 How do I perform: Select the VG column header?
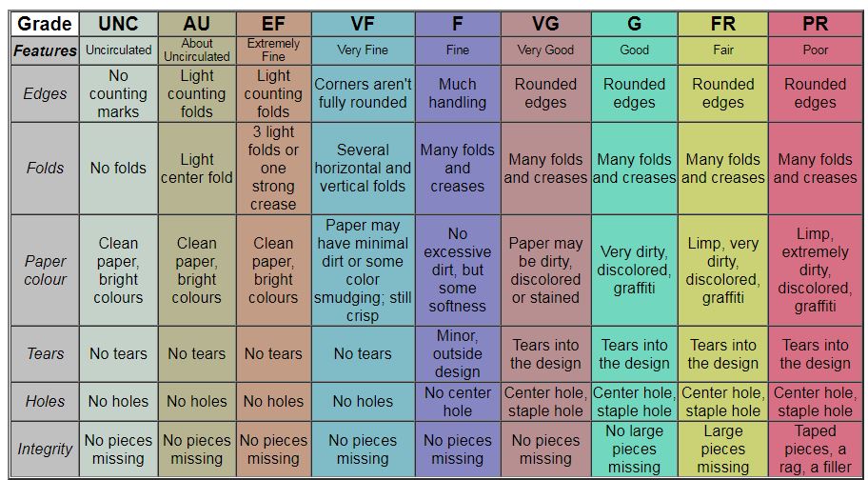tap(545, 24)
